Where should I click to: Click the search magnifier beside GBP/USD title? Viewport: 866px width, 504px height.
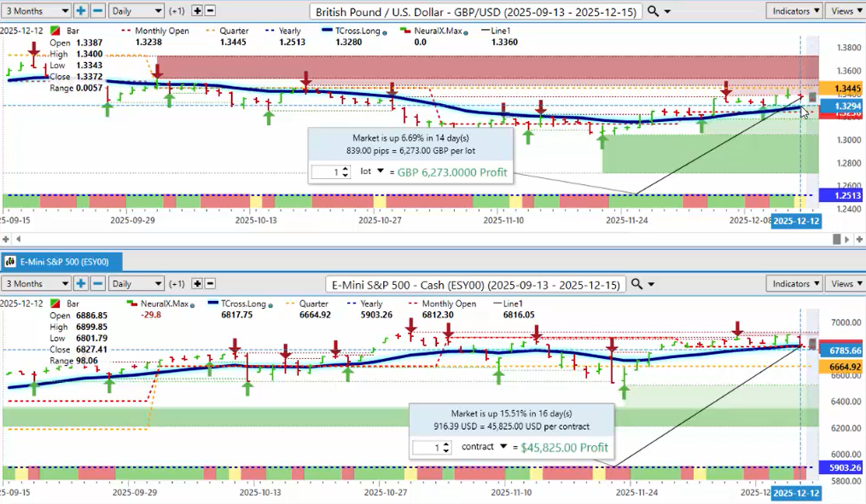[653, 11]
